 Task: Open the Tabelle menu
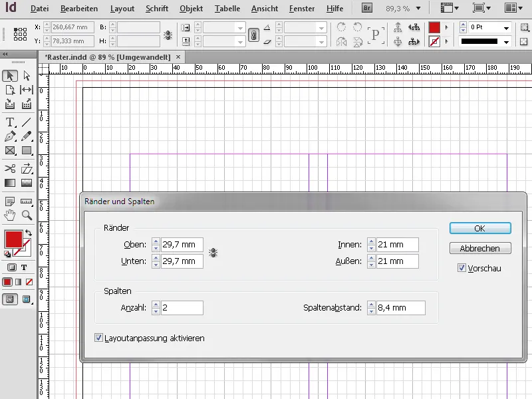pos(227,9)
